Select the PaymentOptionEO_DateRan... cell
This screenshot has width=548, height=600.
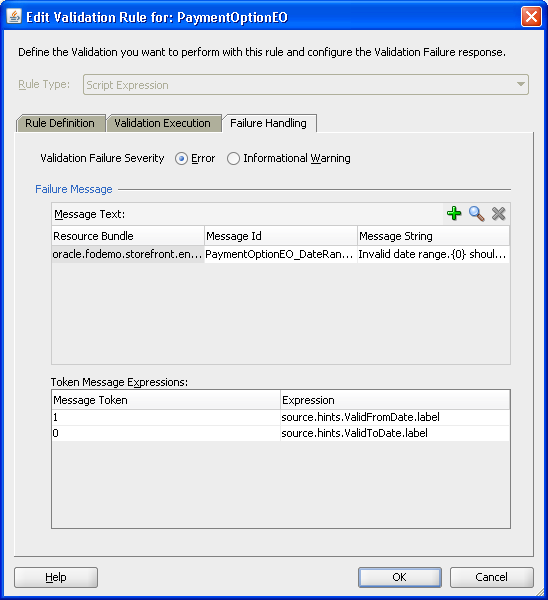281,254
